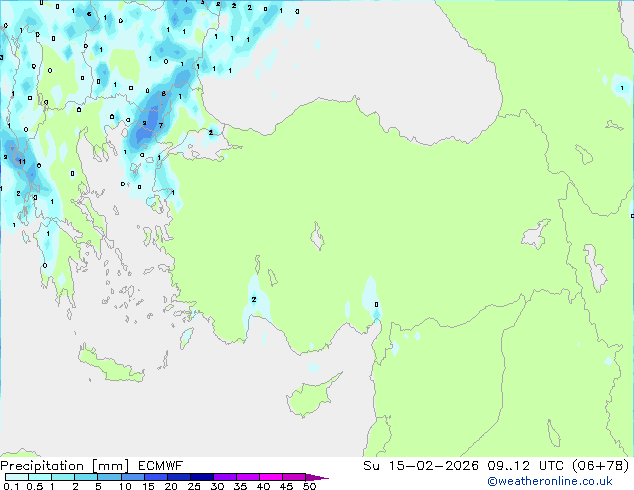Click the '09..12 UTC' time text
The width and height of the screenshot is (634, 490).
click(x=528, y=466)
